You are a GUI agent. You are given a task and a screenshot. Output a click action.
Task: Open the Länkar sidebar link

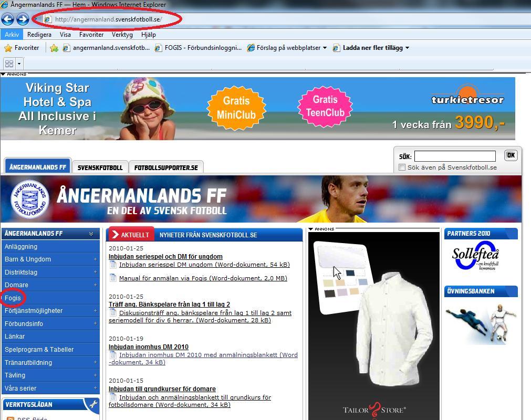(51, 336)
